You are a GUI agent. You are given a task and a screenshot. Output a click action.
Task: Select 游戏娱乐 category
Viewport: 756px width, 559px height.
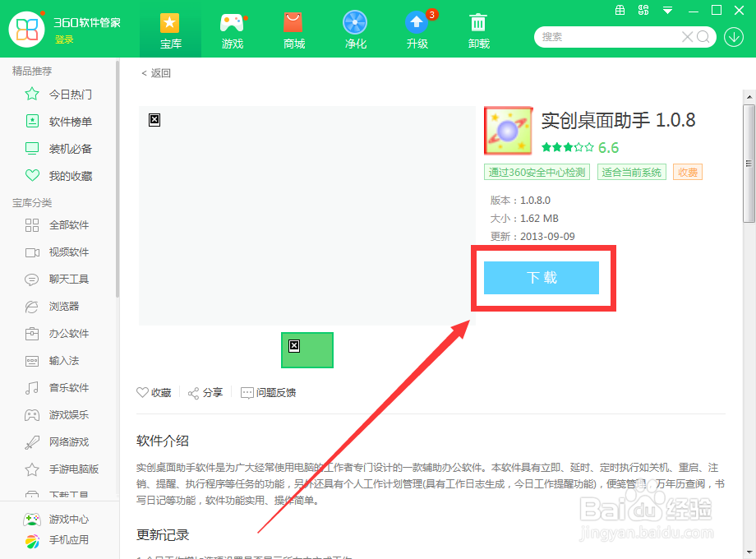tap(58, 415)
